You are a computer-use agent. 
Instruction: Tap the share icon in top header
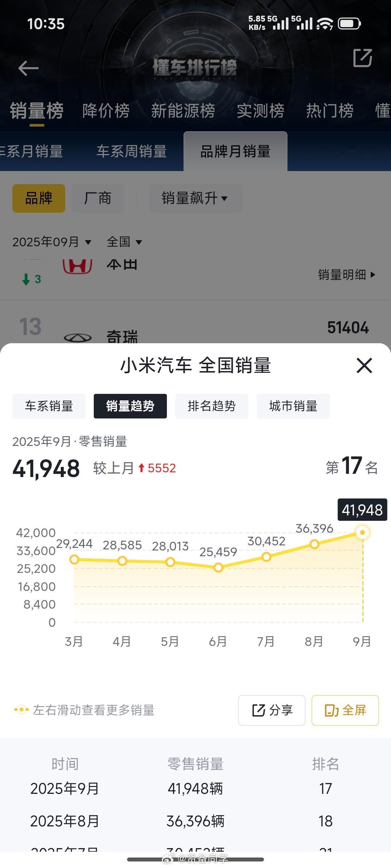click(362, 58)
